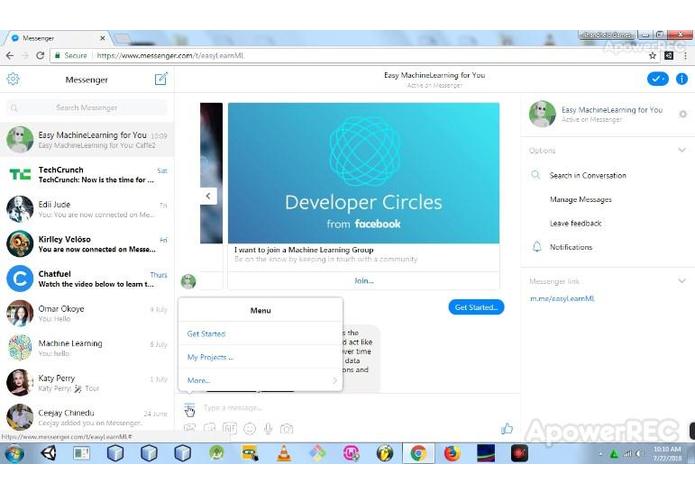Open the Chrome three-dot menu
Viewport: 695px width, 494px height.
(x=685, y=55)
